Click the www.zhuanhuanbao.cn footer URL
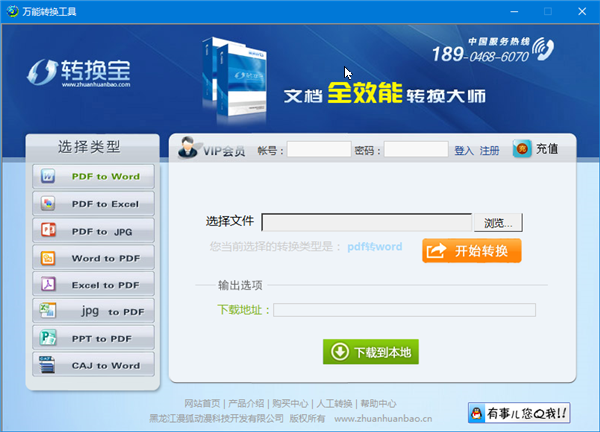This screenshot has width=600, height=432. click(383, 419)
